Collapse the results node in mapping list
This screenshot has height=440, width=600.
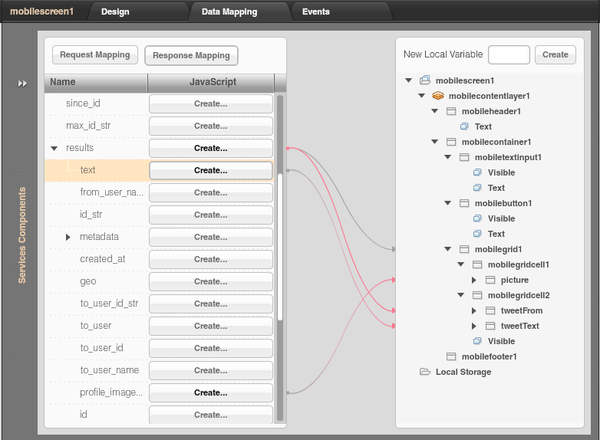(x=54, y=148)
